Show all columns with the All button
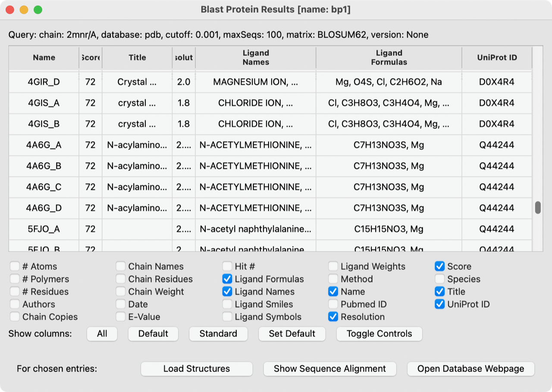 click(x=102, y=333)
